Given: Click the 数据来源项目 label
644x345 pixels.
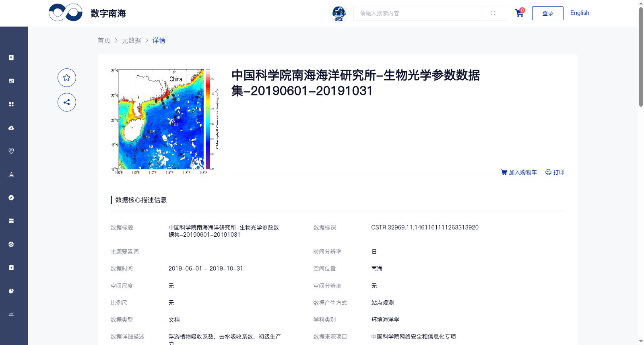Looking at the screenshot, I should [330, 337].
